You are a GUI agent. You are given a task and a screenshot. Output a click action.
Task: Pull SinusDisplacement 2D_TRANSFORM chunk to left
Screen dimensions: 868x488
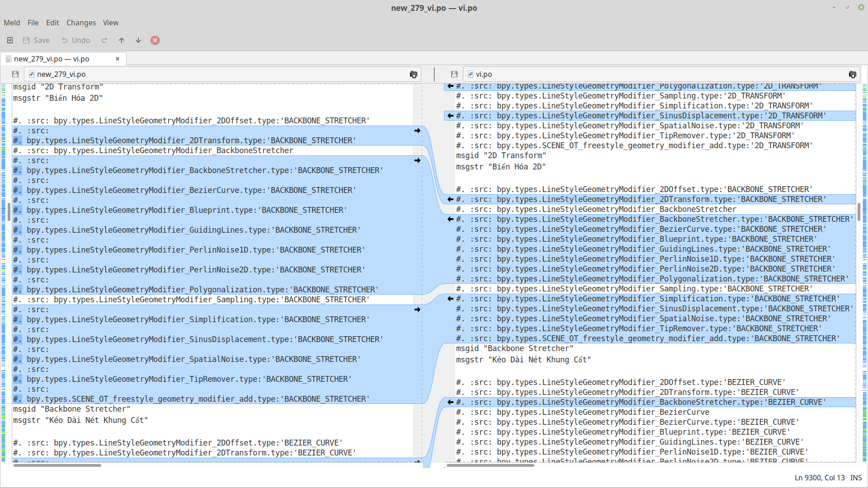coord(450,116)
